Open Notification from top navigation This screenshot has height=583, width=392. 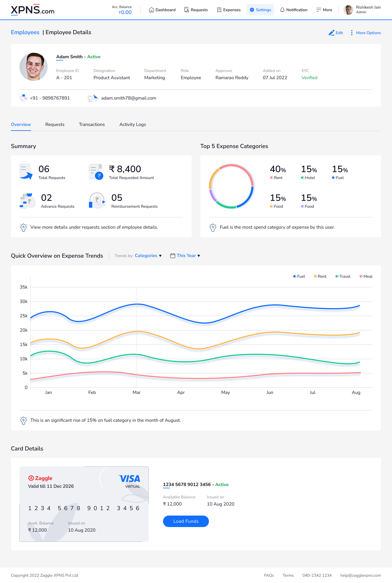294,10
